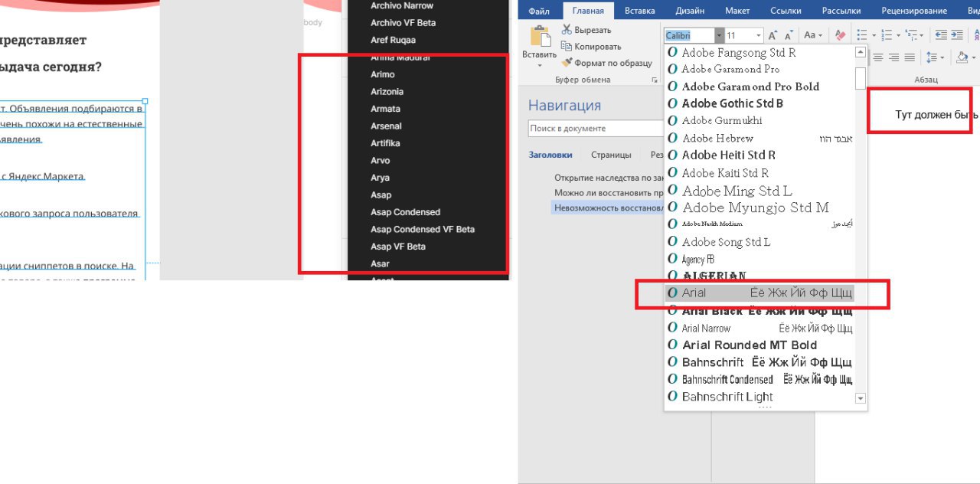Choose Adobe Myungjo Std M font
This screenshot has width=980, height=484.
(x=759, y=207)
